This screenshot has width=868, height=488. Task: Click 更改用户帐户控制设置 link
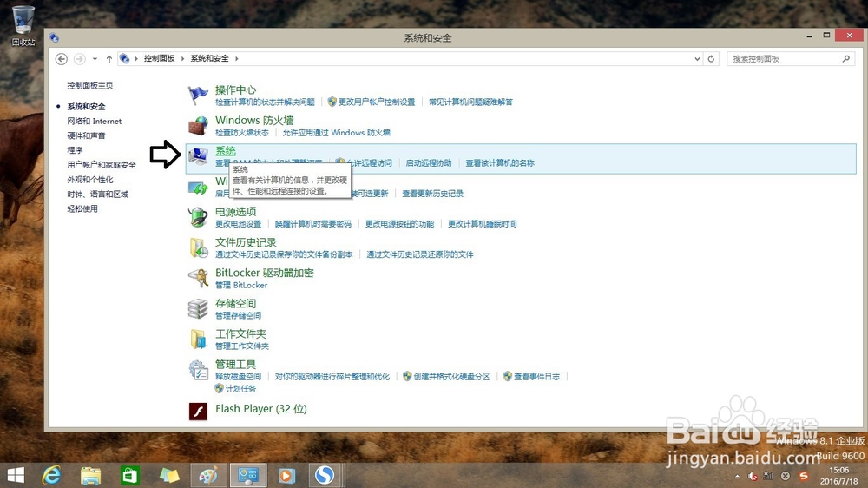point(377,102)
